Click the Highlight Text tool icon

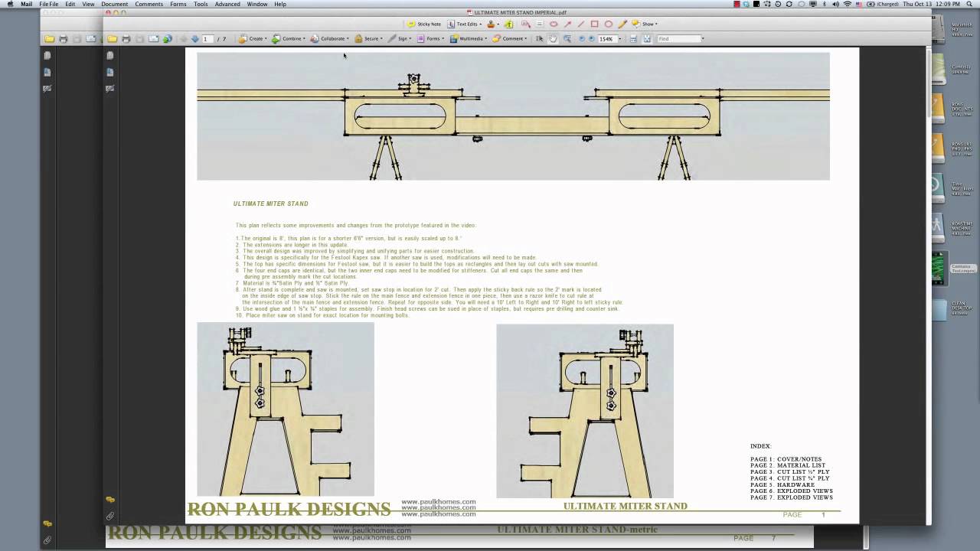pyautogui.click(x=508, y=24)
